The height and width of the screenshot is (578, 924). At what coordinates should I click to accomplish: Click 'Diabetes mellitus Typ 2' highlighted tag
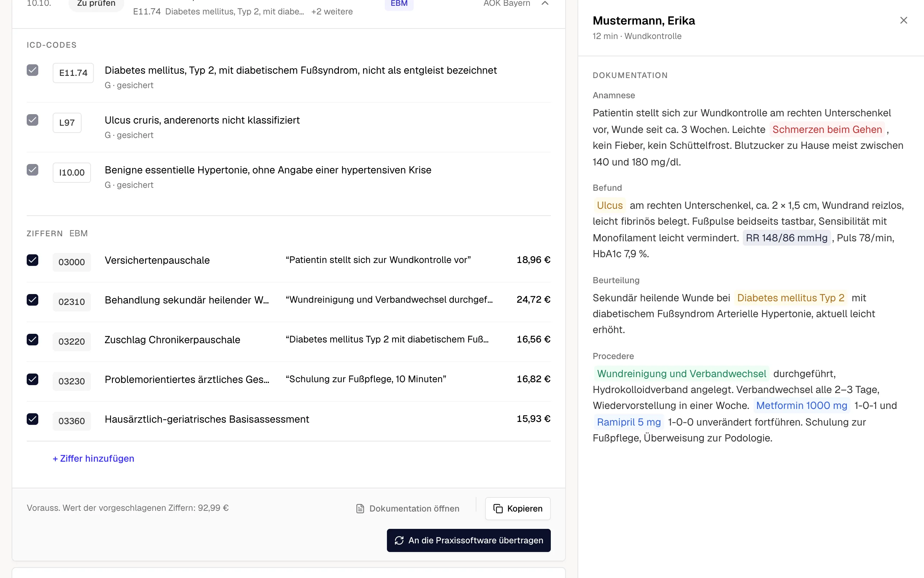(x=790, y=298)
